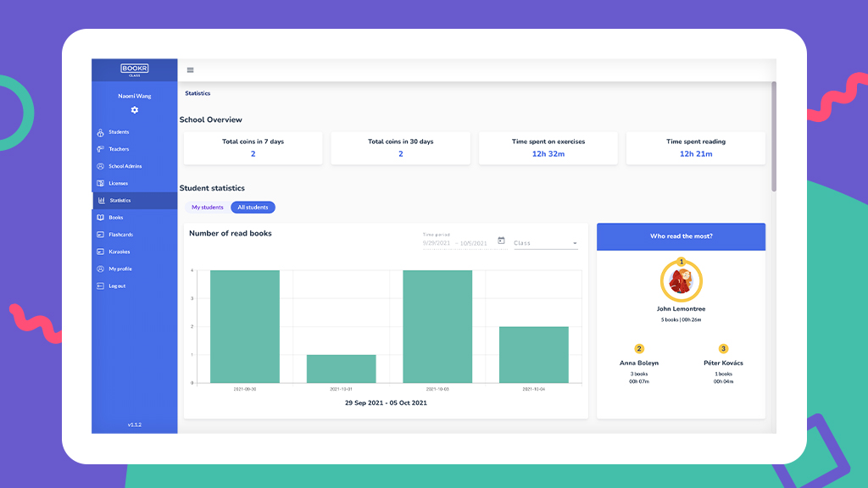Click the 12h 32m value

tap(548, 154)
